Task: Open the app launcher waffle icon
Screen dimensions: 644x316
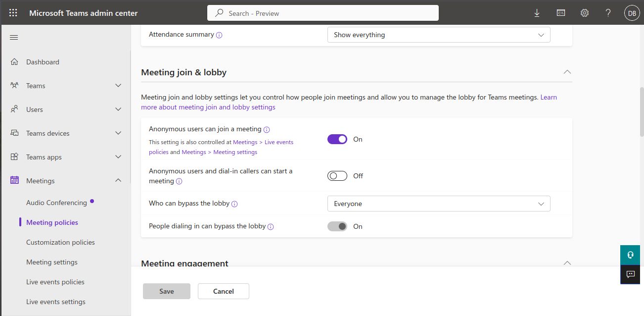Action: tap(13, 13)
